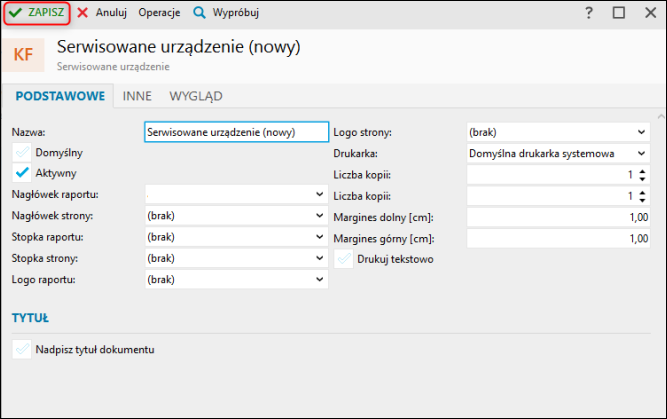Increase the first Liczba kopii value

point(641,171)
